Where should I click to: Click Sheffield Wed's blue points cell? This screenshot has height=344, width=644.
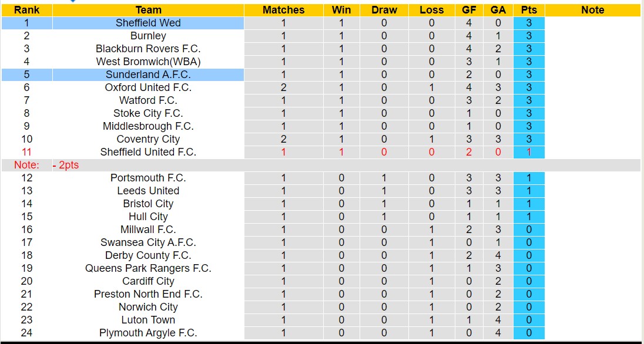[x=528, y=23]
